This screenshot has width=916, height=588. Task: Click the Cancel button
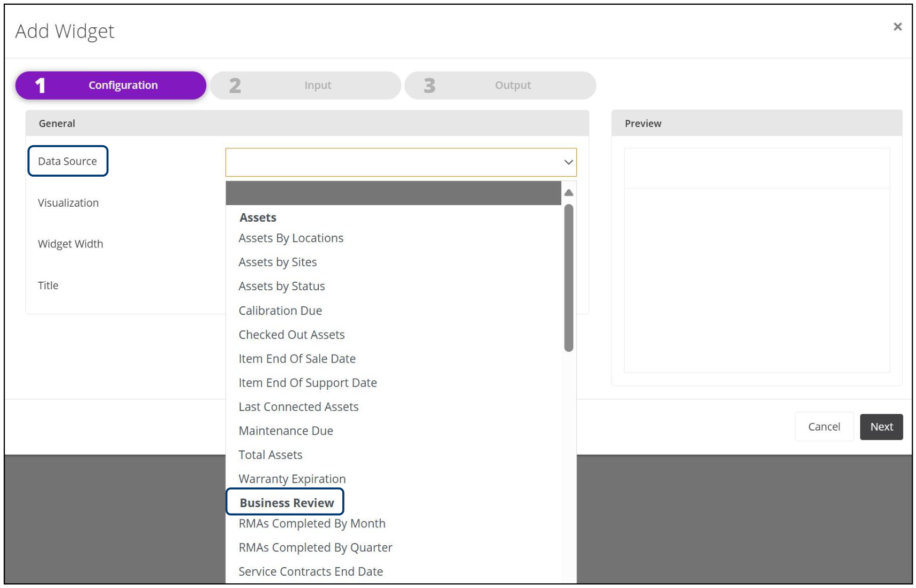pos(824,427)
